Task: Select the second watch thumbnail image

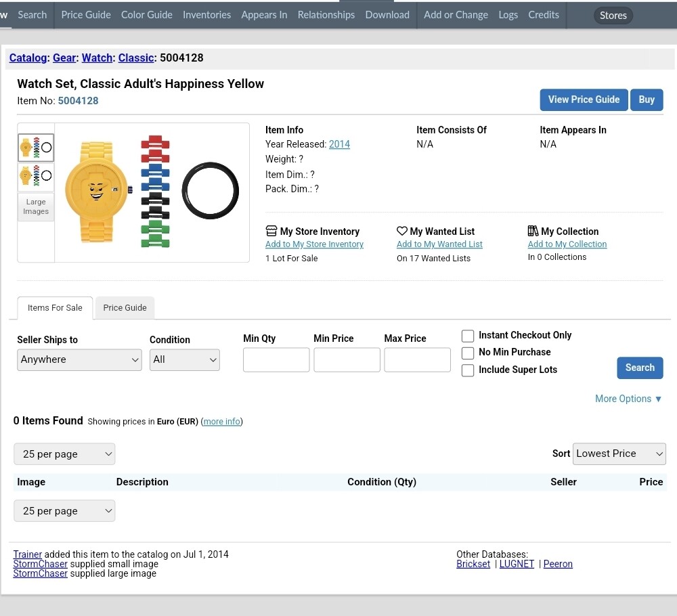Action: 36,176
